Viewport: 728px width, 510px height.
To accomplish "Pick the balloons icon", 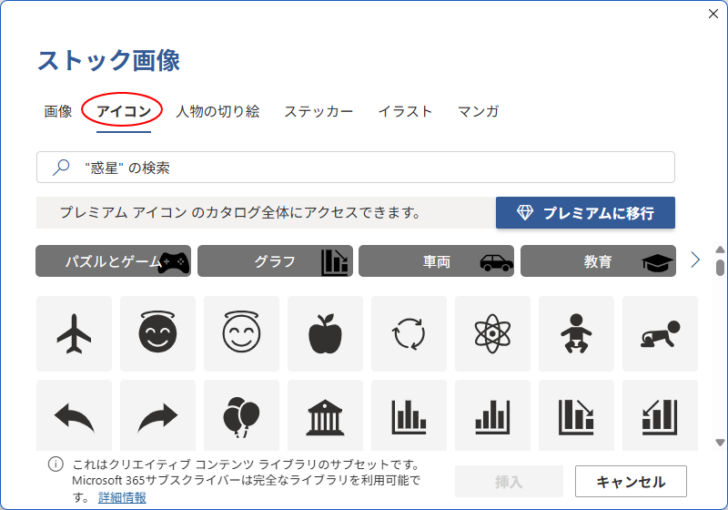I will click(x=241, y=416).
